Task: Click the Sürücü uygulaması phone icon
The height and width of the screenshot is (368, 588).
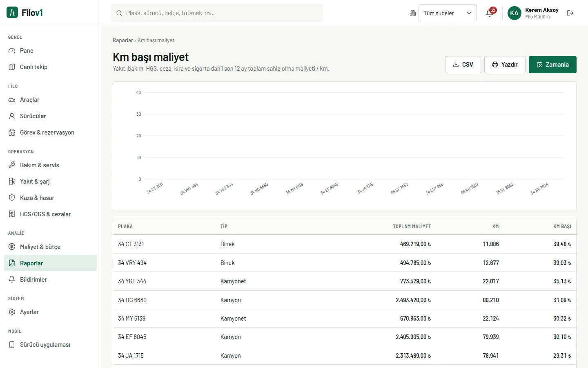Action: tap(12, 345)
